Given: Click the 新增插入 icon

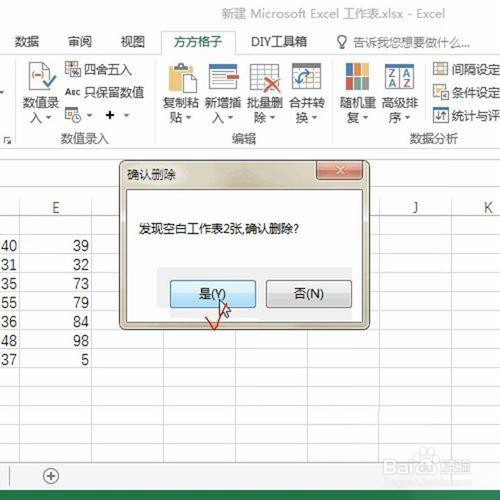Looking at the screenshot, I should pyautogui.click(x=224, y=77).
